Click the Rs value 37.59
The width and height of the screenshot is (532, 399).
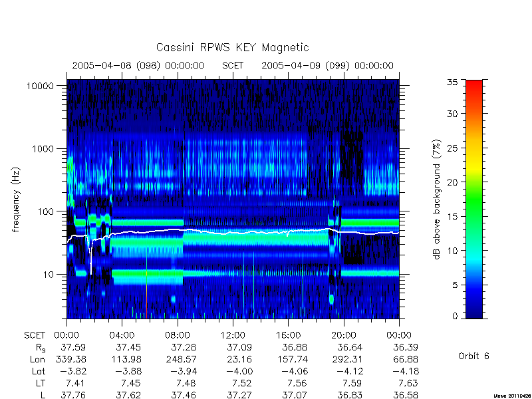pos(73,347)
